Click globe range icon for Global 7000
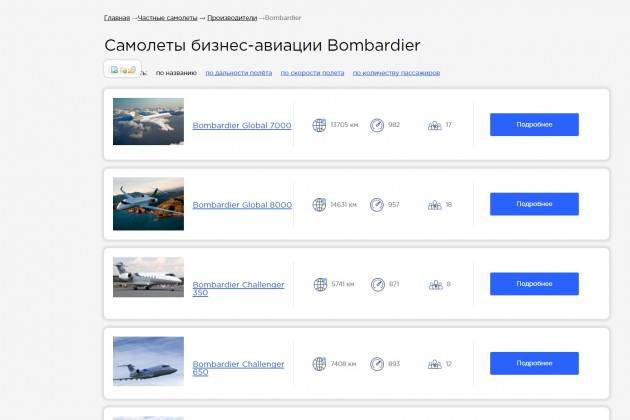This screenshot has height=420, width=630. (320, 125)
